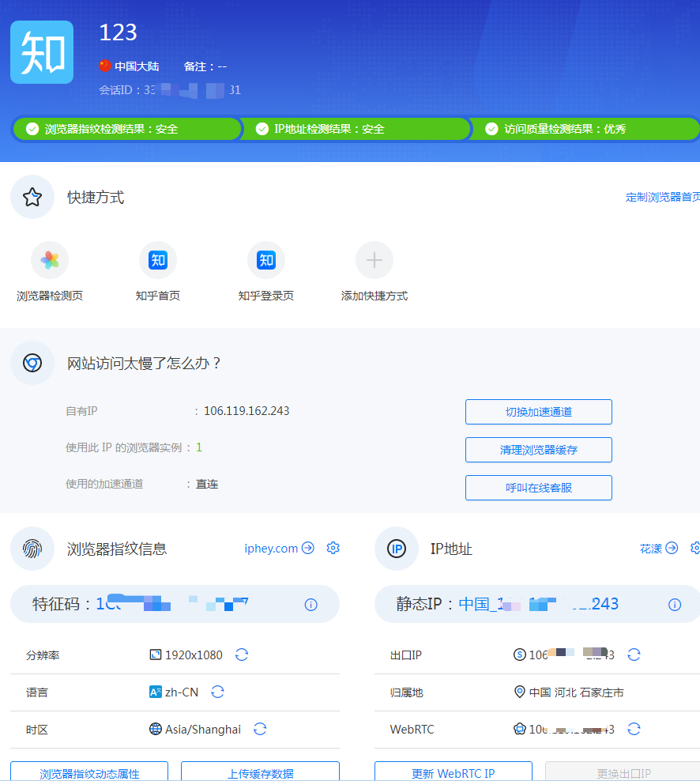
Task: Refresh the 分辨率 value
Action: click(242, 655)
